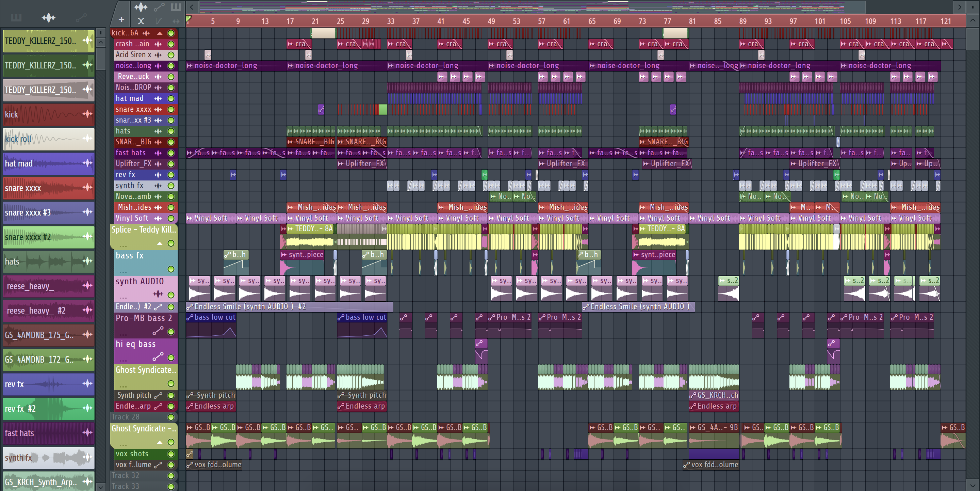Click the automation icon on the Synth pitch track
Image resolution: width=980 pixels, height=491 pixels.
tap(158, 395)
